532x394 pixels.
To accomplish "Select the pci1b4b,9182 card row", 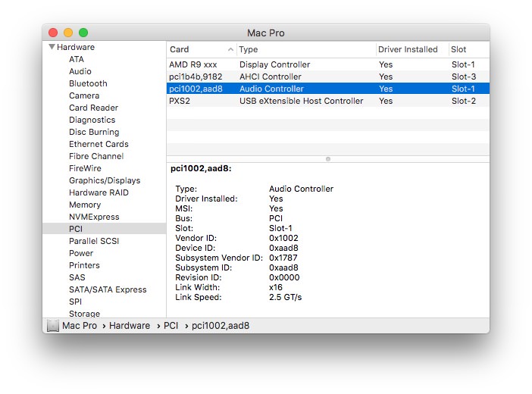I will 327,77.
